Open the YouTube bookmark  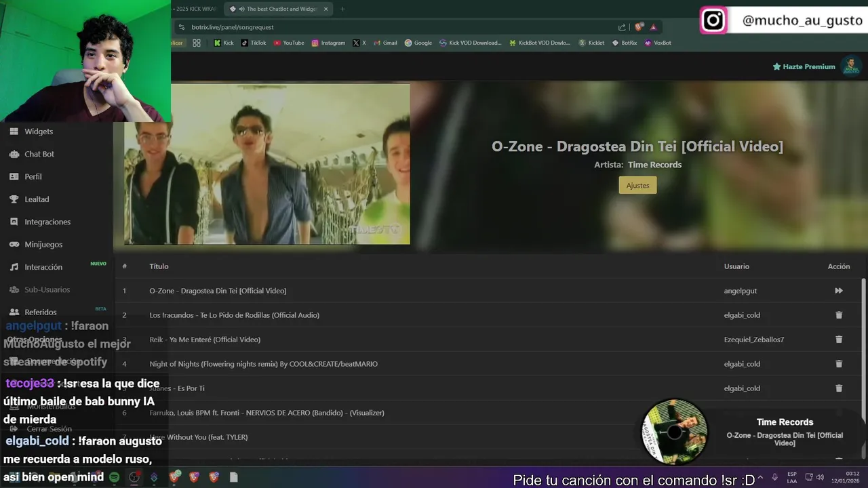coord(289,43)
